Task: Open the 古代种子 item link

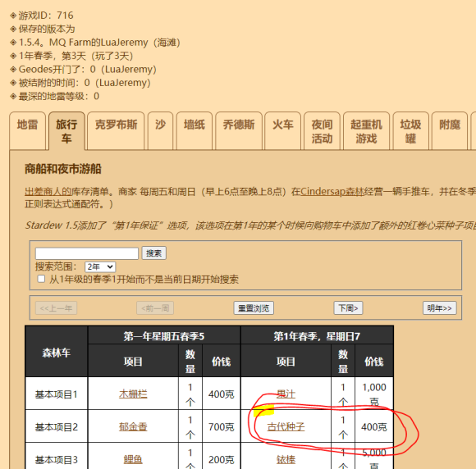Action: tap(286, 427)
